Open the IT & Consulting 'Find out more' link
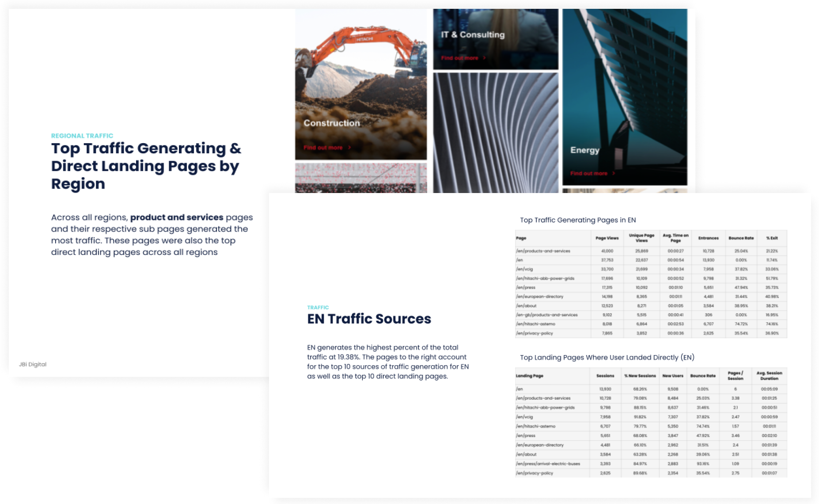The height and width of the screenshot is (504, 819). tap(463, 58)
